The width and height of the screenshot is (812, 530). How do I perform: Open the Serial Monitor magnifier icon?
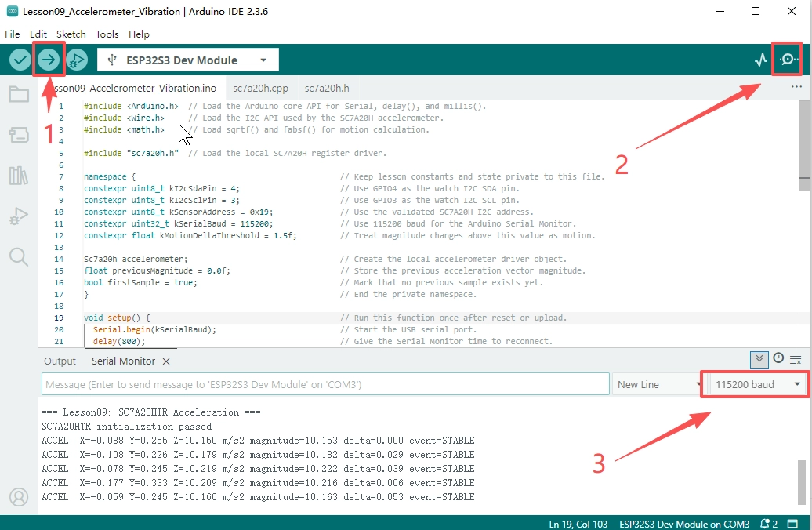[788, 60]
